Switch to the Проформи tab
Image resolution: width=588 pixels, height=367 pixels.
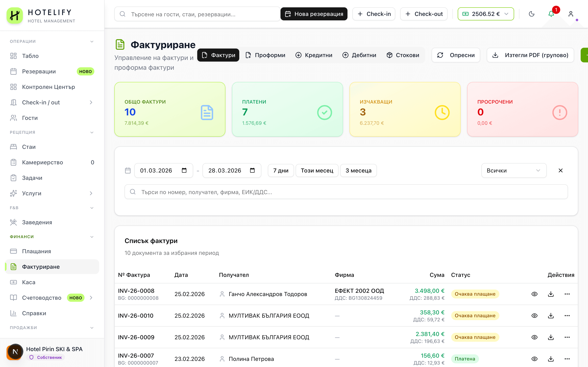point(265,55)
